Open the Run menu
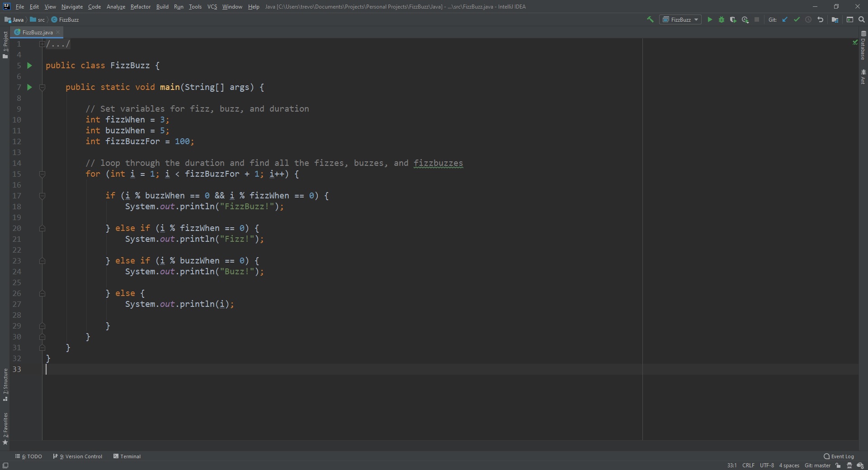The height and width of the screenshot is (470, 868). [179, 7]
